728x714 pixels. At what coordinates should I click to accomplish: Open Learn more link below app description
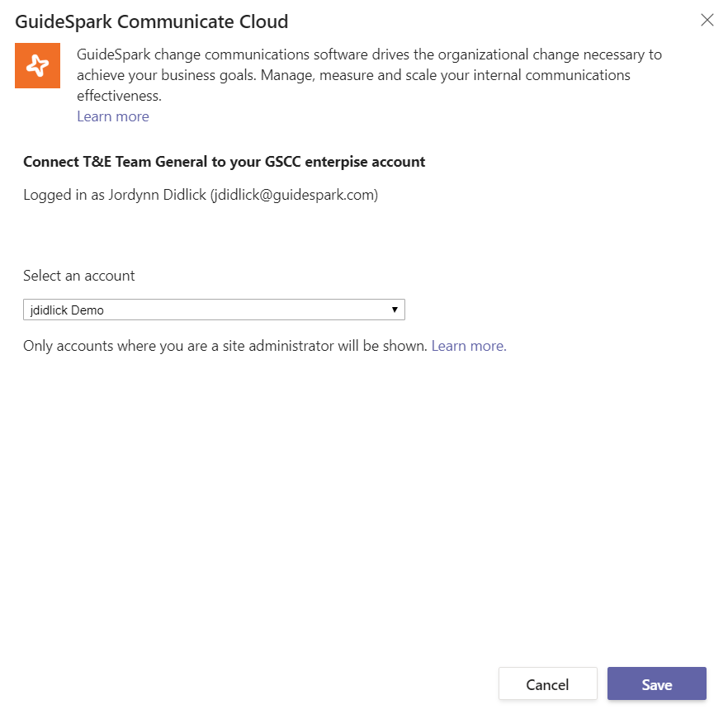tap(113, 116)
